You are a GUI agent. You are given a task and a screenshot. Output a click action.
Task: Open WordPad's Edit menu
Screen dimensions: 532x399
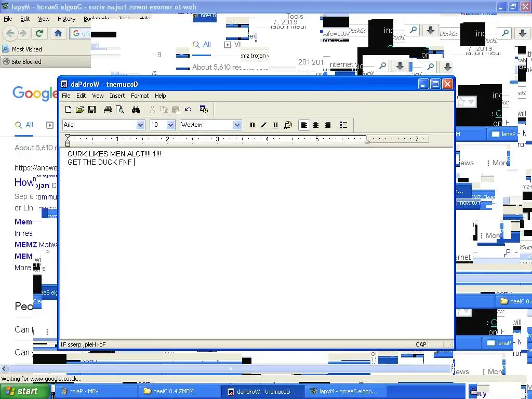(x=81, y=96)
